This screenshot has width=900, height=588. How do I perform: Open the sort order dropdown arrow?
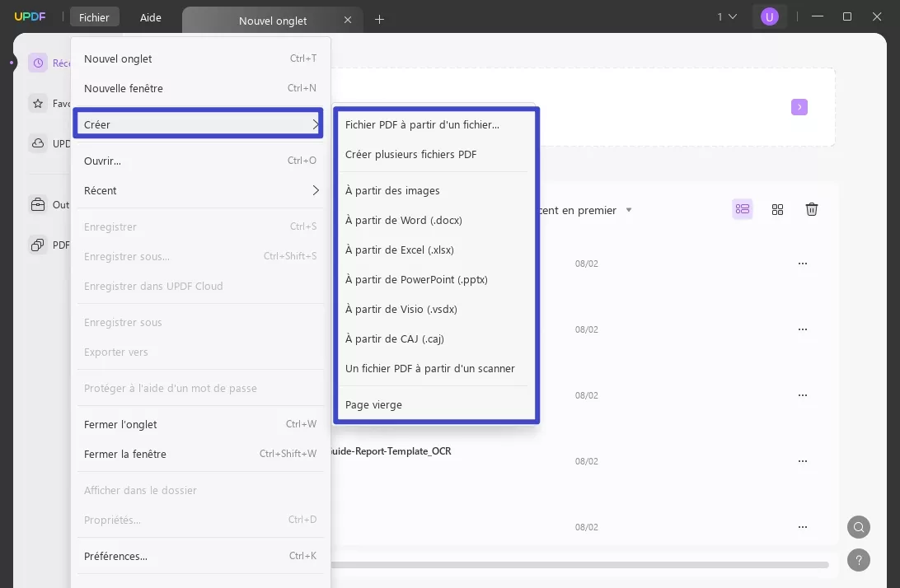(x=629, y=210)
